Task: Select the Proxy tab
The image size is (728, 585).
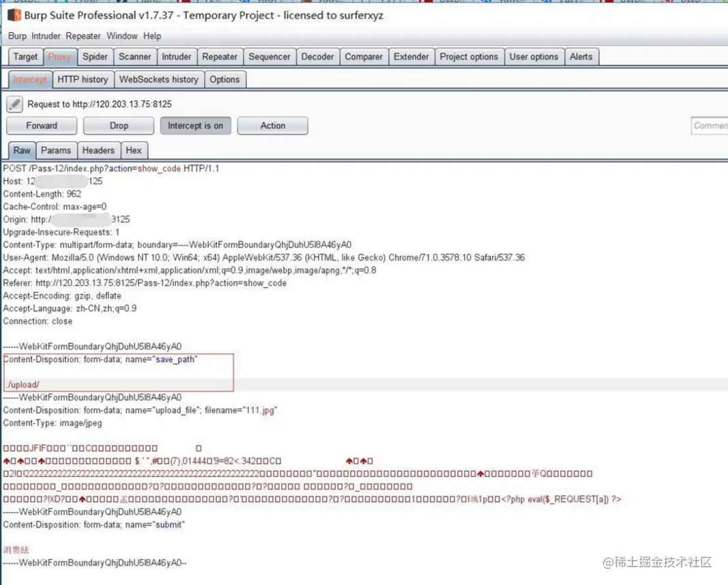Action: 60,57
